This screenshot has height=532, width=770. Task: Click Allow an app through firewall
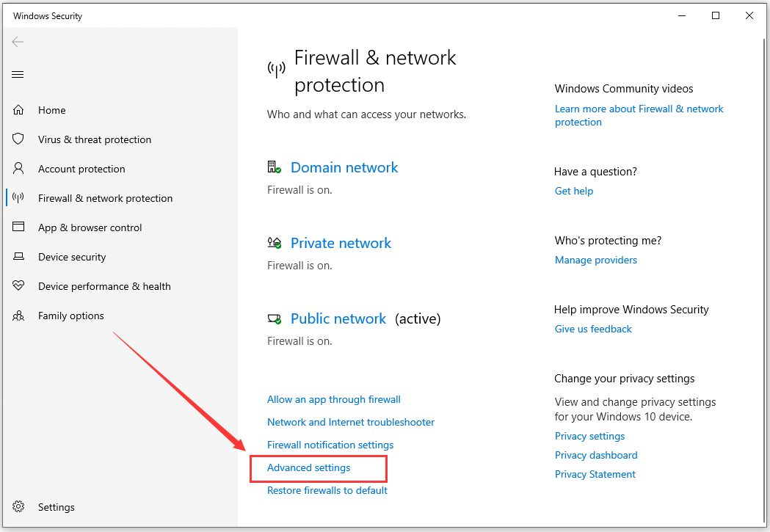point(334,399)
